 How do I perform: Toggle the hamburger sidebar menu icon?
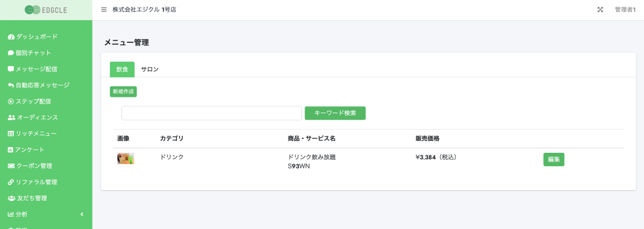click(x=104, y=10)
